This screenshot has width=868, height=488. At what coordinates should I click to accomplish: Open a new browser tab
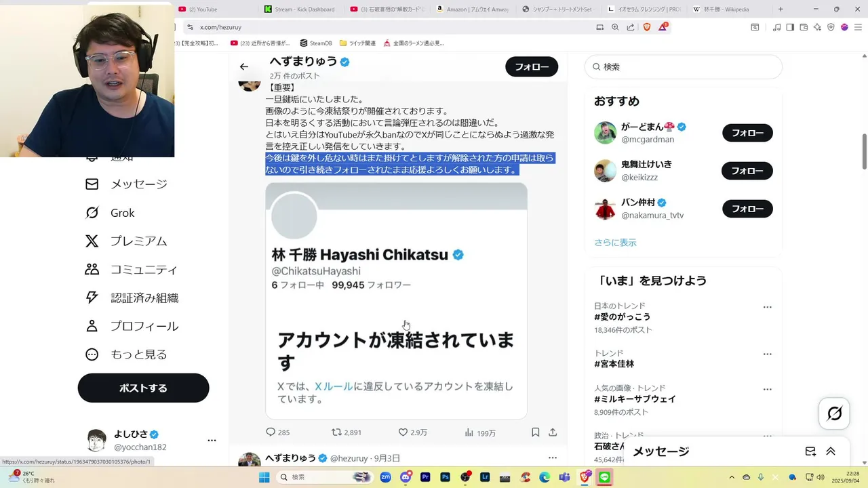pyautogui.click(x=781, y=9)
